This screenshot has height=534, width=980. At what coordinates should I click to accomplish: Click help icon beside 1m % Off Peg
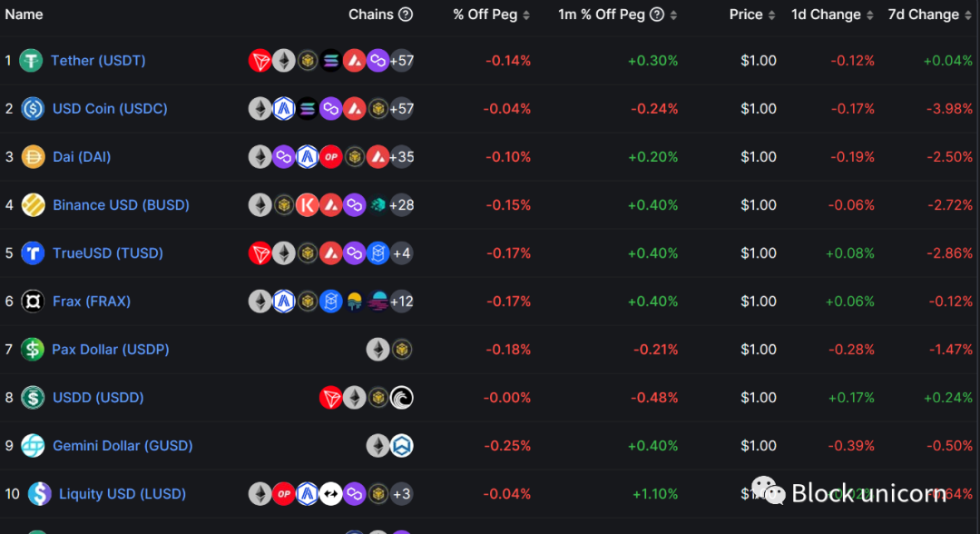click(x=657, y=15)
